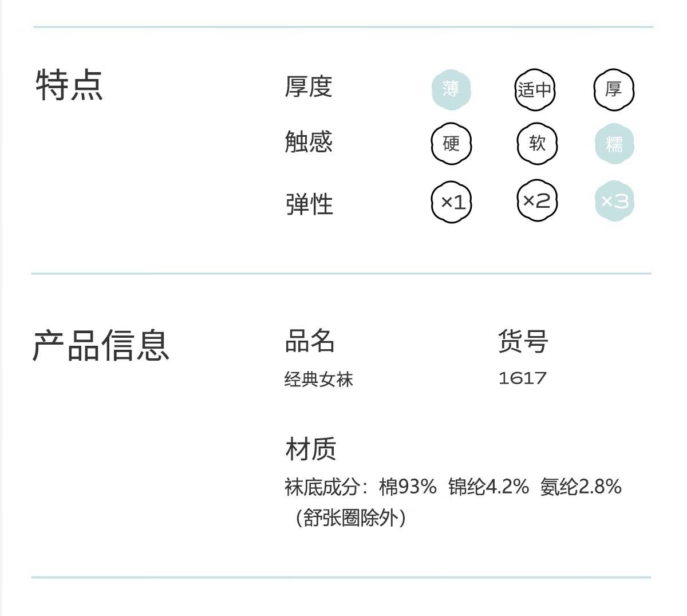This screenshot has height=616, width=687.
Task: Select the 硬 touch badge
Action: tap(451, 144)
